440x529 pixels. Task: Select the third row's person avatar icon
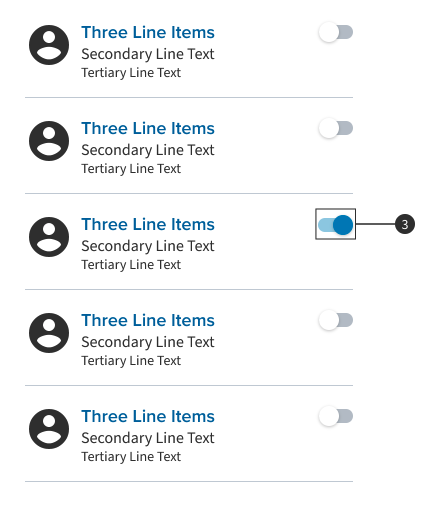49,237
